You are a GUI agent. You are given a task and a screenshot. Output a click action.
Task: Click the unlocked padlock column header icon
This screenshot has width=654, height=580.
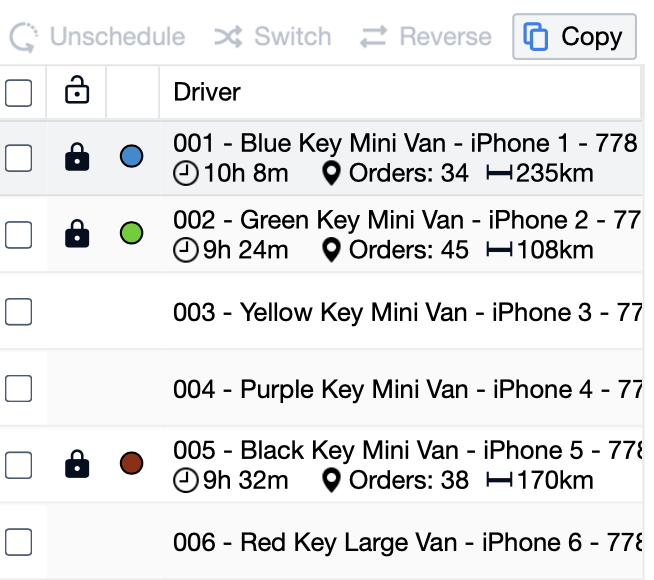pyautogui.click(x=77, y=92)
